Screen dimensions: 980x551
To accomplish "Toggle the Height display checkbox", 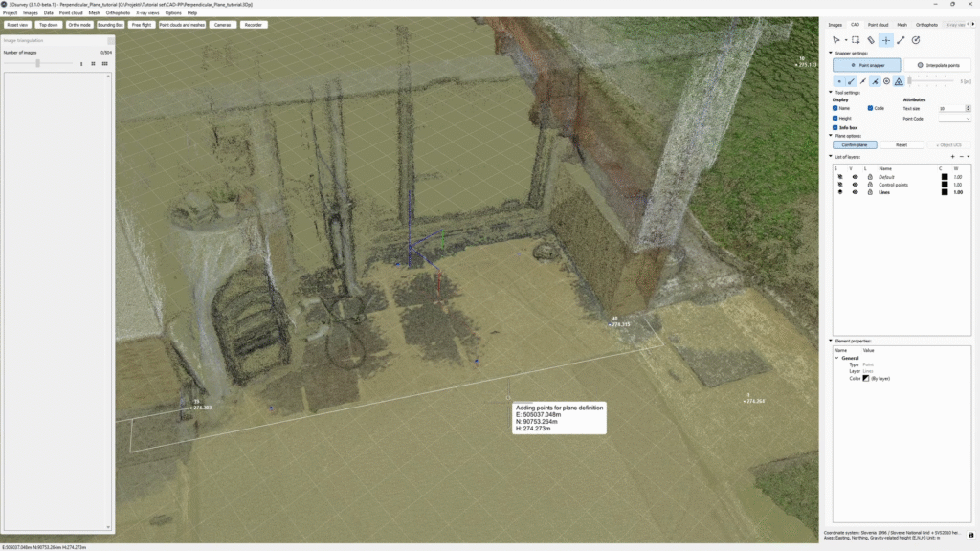I will pyautogui.click(x=835, y=118).
